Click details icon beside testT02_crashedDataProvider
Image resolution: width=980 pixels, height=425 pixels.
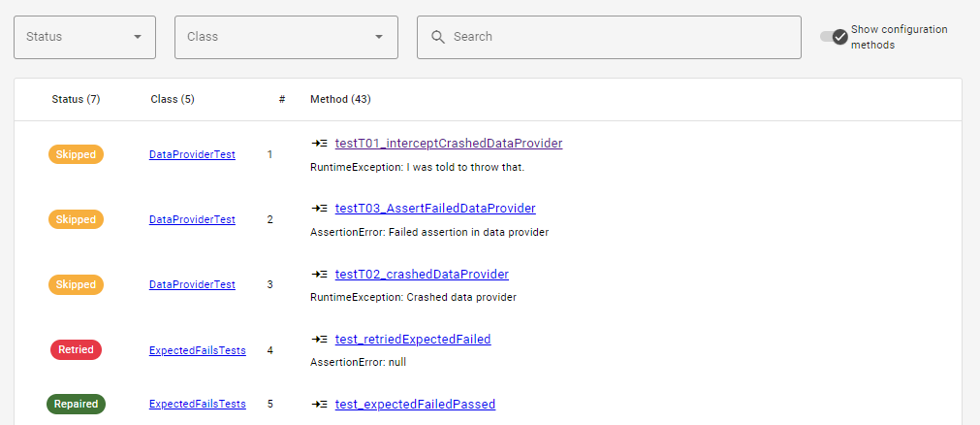(319, 275)
